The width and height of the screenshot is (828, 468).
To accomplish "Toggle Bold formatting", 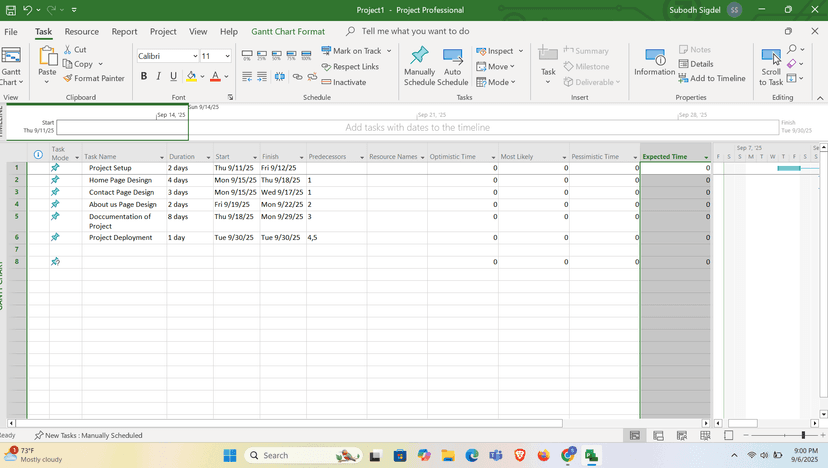I will pos(144,76).
